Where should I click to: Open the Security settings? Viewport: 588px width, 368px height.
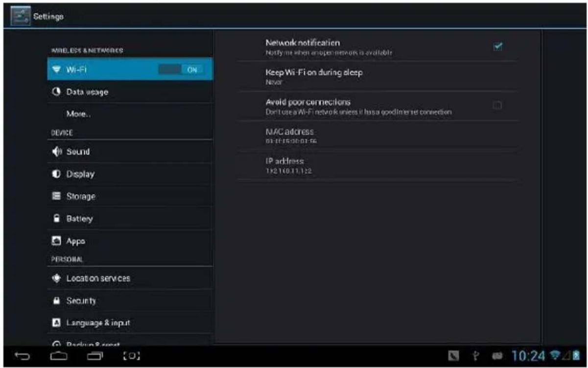(130, 301)
